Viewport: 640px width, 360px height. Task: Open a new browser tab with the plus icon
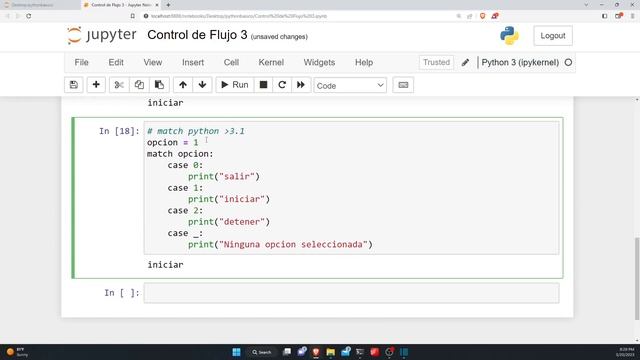[x=168, y=5]
